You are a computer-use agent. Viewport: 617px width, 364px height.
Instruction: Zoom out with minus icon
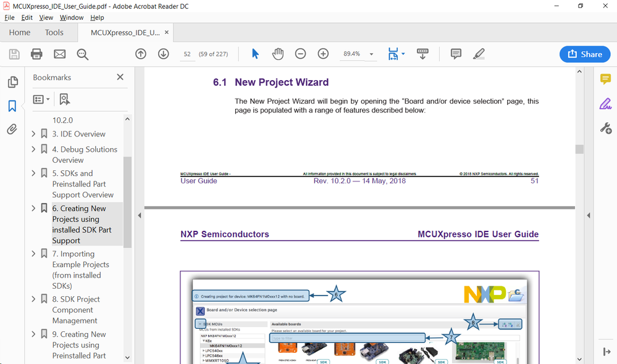(301, 54)
